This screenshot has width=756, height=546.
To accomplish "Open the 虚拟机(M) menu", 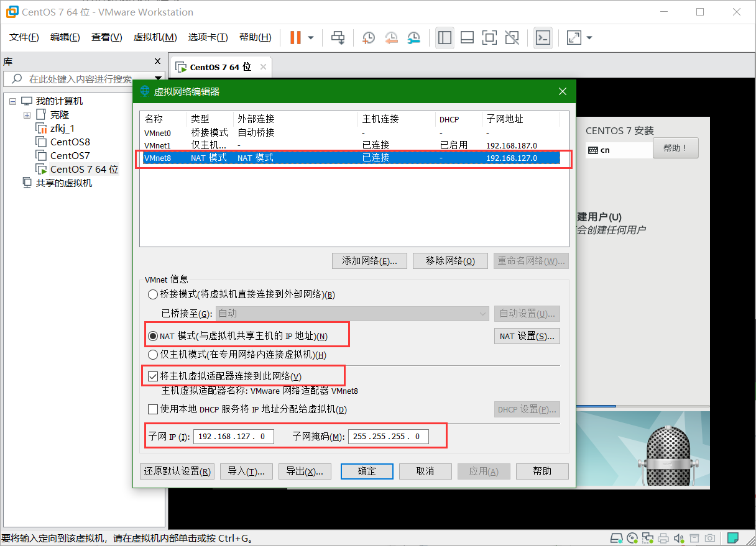I will [155, 37].
